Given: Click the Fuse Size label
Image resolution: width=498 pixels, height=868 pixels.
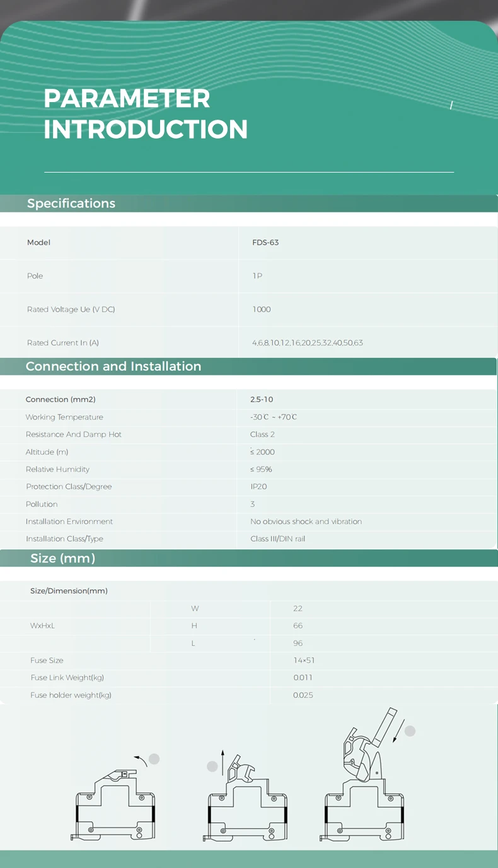Looking at the screenshot, I should 47,660.
